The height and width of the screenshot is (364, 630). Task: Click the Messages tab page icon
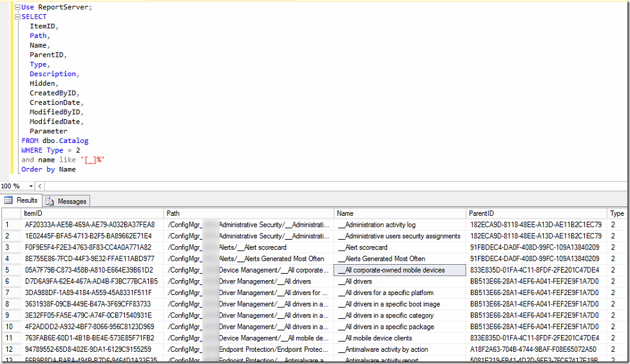point(50,201)
